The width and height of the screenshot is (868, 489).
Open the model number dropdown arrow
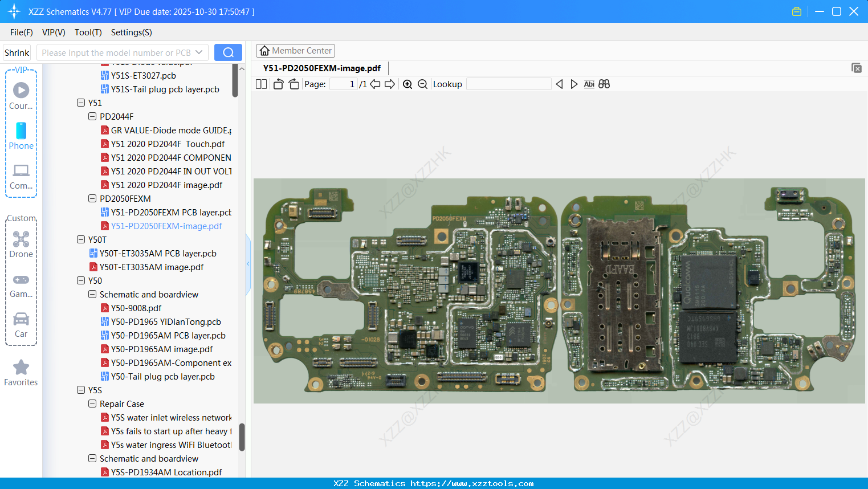pyautogui.click(x=199, y=52)
